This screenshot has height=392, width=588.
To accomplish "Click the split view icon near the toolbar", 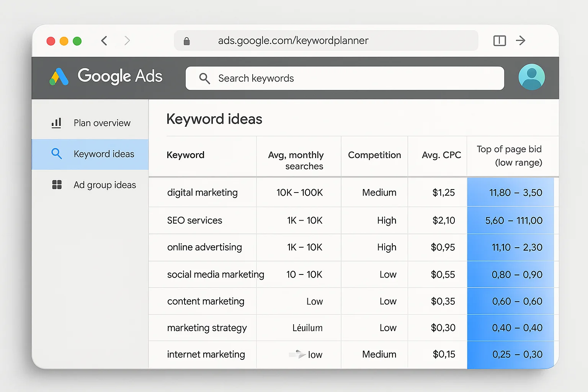I will coord(500,40).
